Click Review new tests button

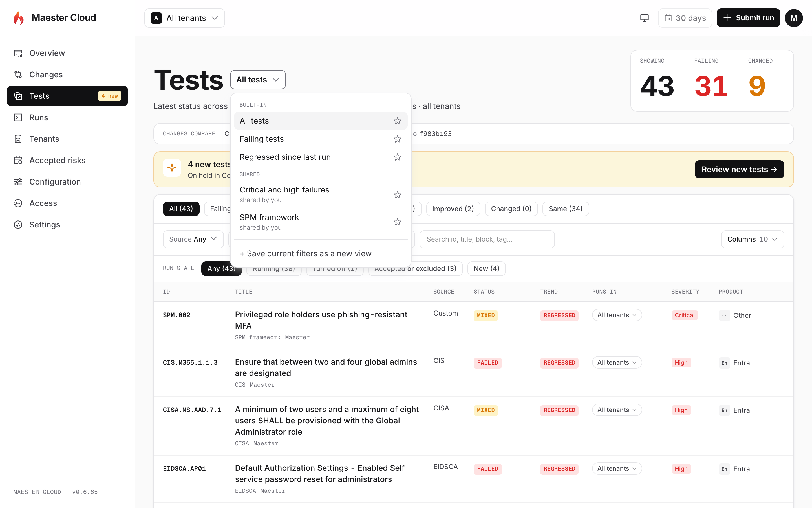point(739,169)
